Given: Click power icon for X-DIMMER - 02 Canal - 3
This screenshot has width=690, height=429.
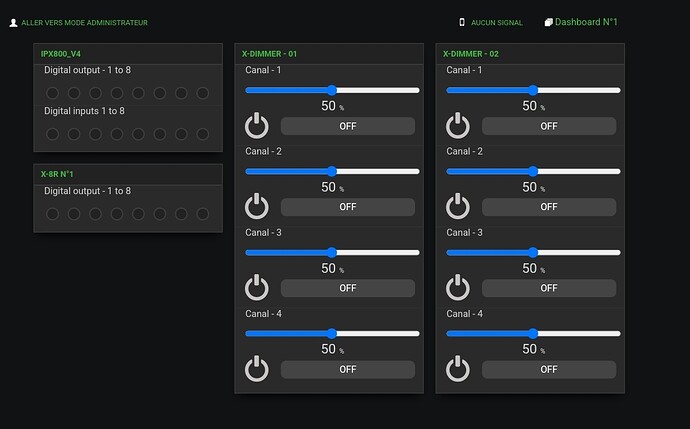Looking at the screenshot, I should (x=458, y=288).
